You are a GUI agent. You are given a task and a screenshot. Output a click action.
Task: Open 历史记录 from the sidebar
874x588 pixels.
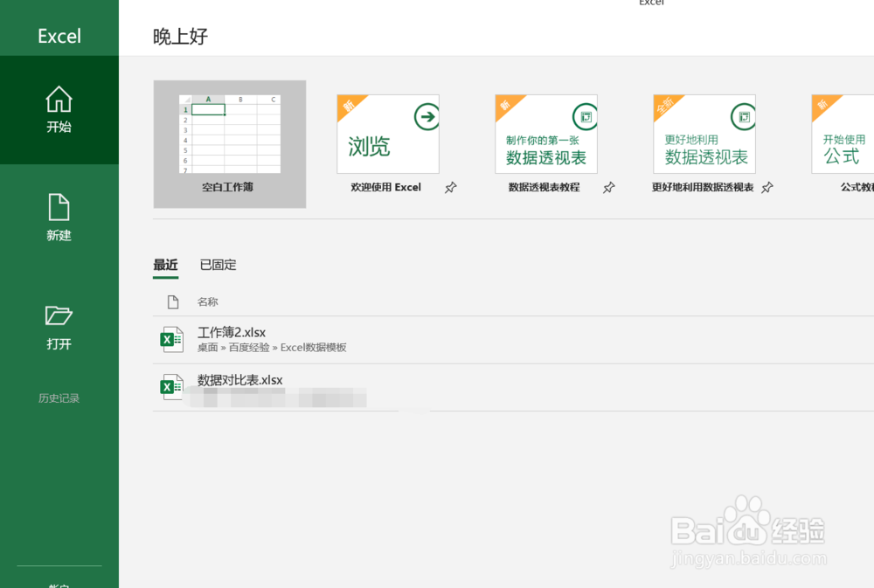click(x=58, y=398)
